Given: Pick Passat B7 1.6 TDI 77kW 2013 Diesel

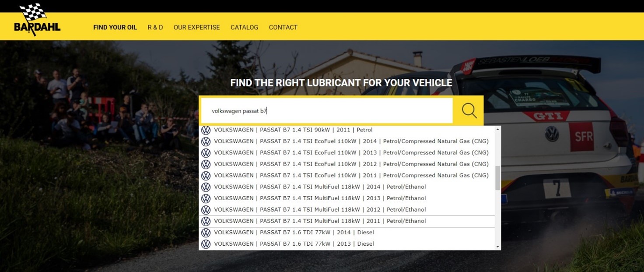Looking at the screenshot, I should pos(294,244).
